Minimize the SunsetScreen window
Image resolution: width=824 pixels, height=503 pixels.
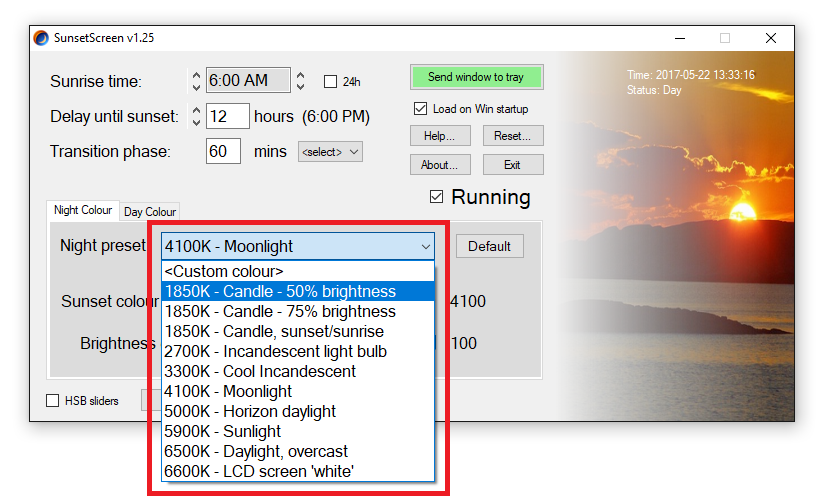pos(680,38)
